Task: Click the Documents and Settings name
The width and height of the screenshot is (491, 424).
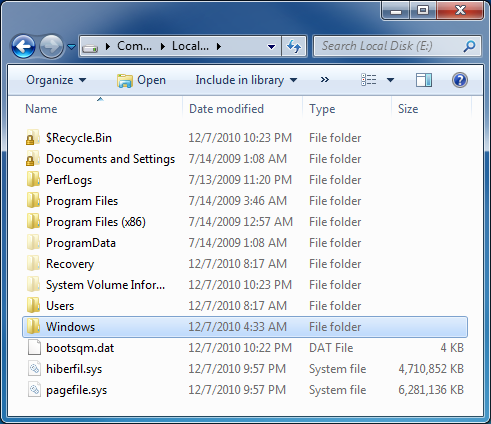Action: coord(110,159)
